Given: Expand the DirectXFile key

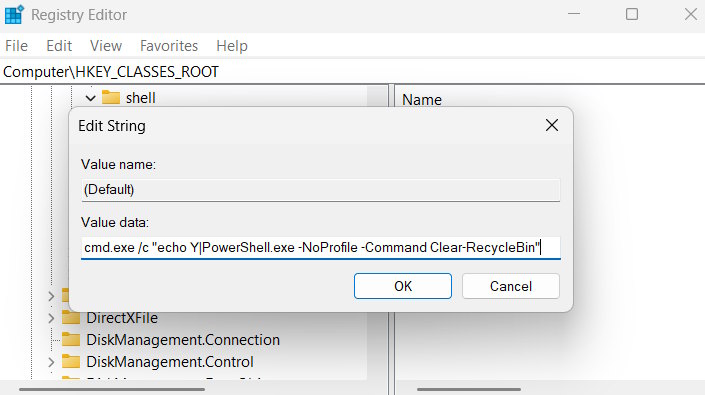Looking at the screenshot, I should coord(51,318).
